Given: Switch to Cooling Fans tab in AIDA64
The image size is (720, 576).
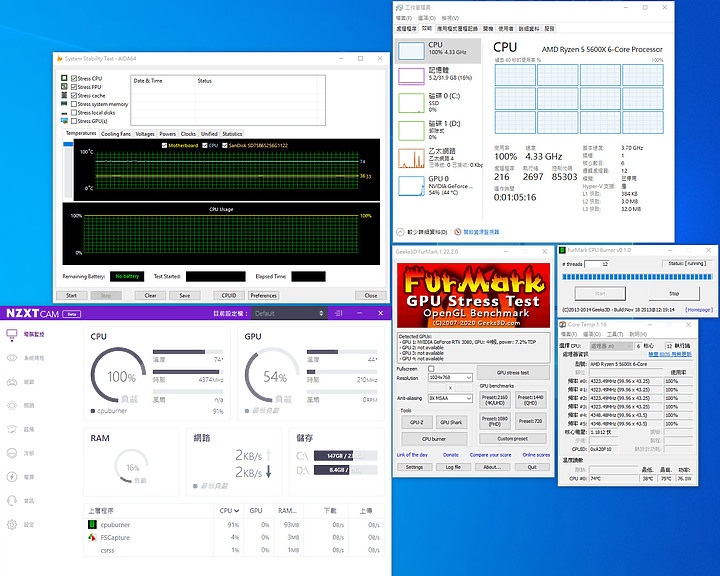Looking at the screenshot, I should (x=116, y=134).
